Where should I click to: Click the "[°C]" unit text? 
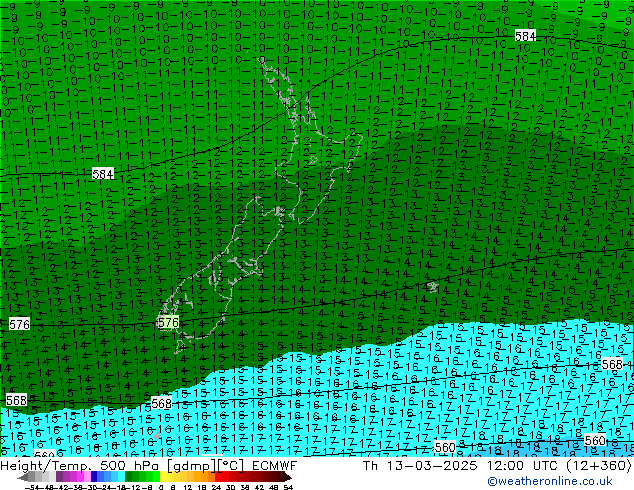coord(231,466)
